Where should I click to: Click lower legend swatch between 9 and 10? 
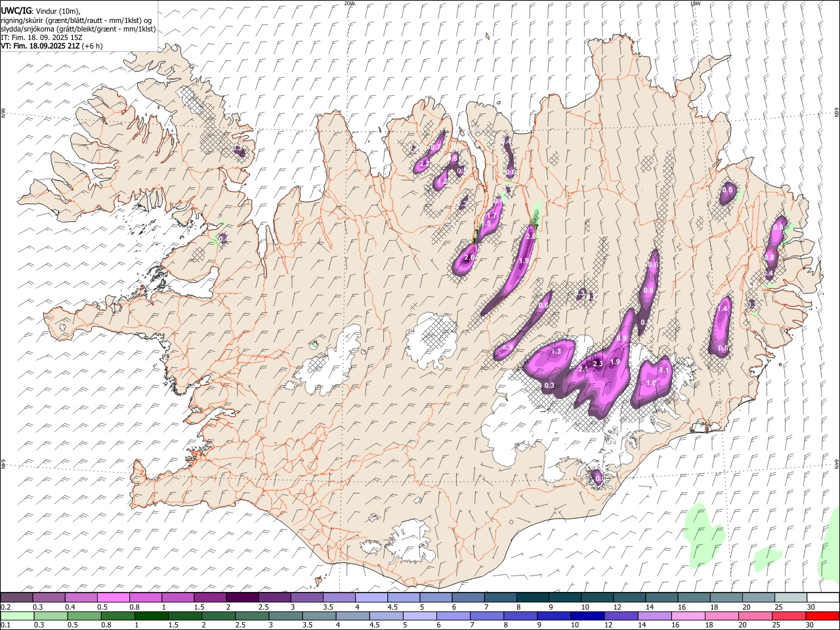pyautogui.click(x=553, y=616)
